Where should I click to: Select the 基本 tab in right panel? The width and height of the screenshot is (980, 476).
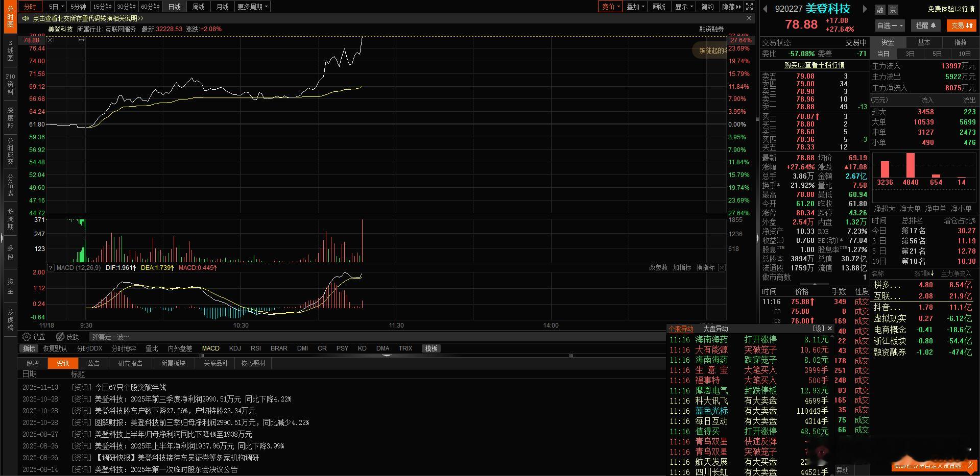(924, 42)
